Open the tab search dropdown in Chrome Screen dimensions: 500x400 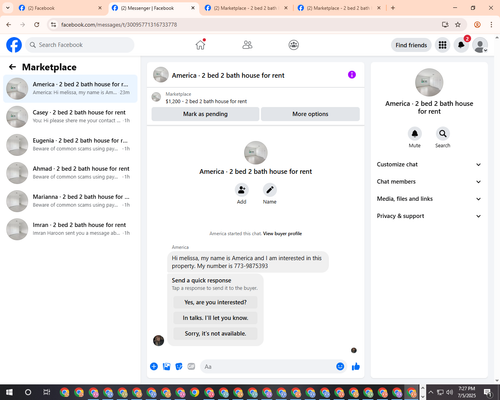tap(8, 8)
